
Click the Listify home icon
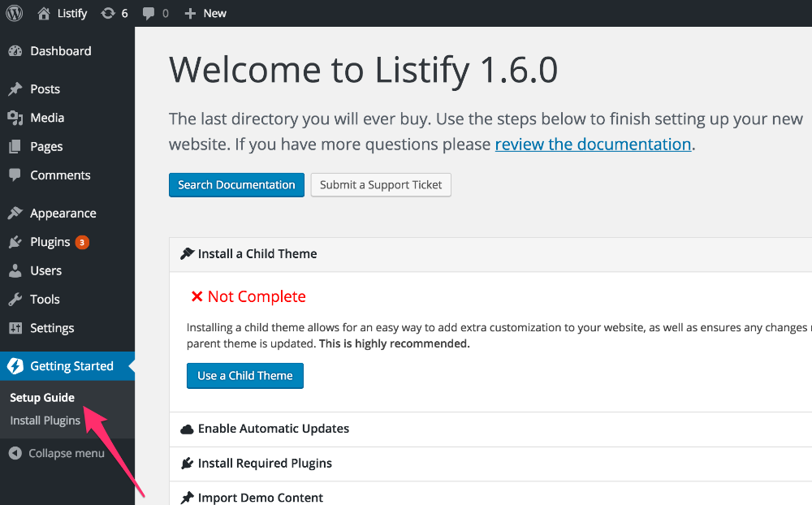point(44,13)
